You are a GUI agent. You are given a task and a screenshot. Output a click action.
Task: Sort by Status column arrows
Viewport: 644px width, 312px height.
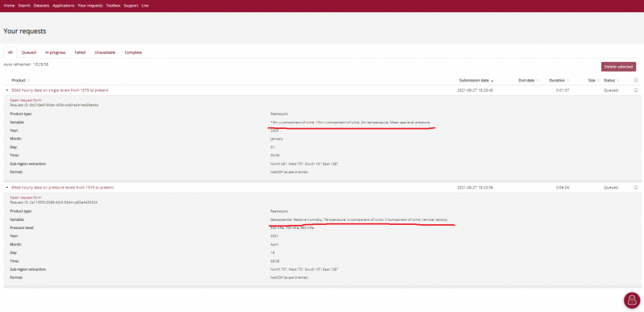[618, 81]
